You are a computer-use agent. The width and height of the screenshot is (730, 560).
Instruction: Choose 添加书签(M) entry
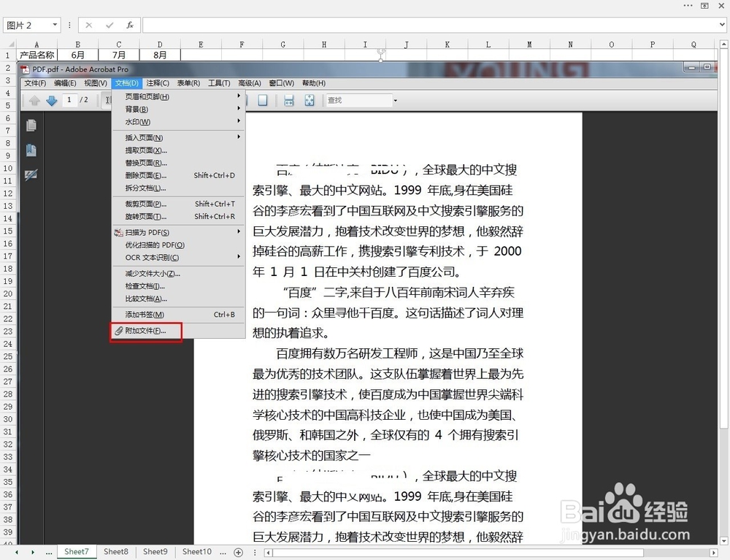click(x=179, y=315)
